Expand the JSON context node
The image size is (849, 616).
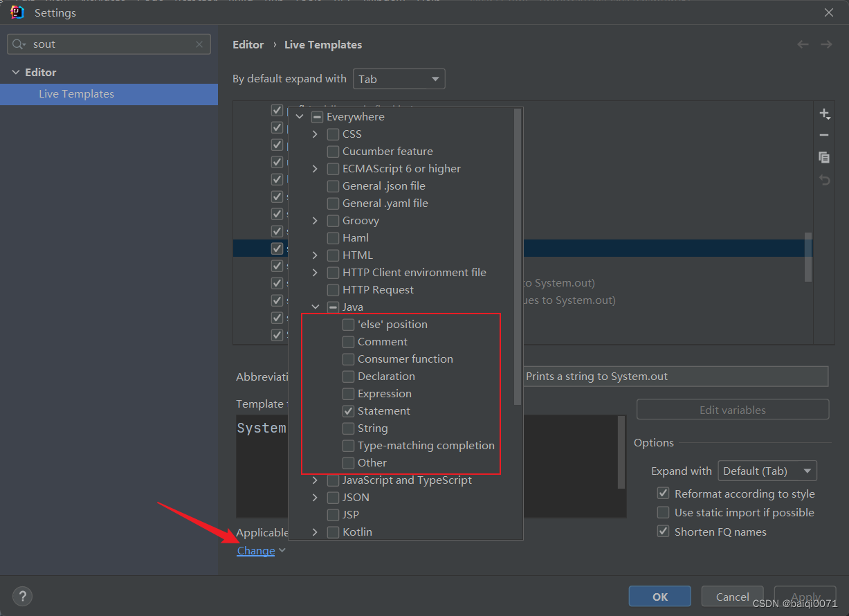[x=316, y=498]
